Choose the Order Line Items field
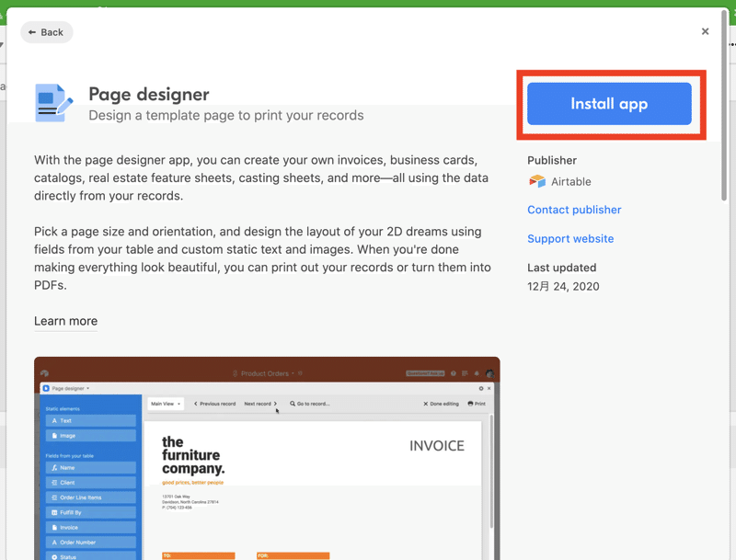 point(91,497)
